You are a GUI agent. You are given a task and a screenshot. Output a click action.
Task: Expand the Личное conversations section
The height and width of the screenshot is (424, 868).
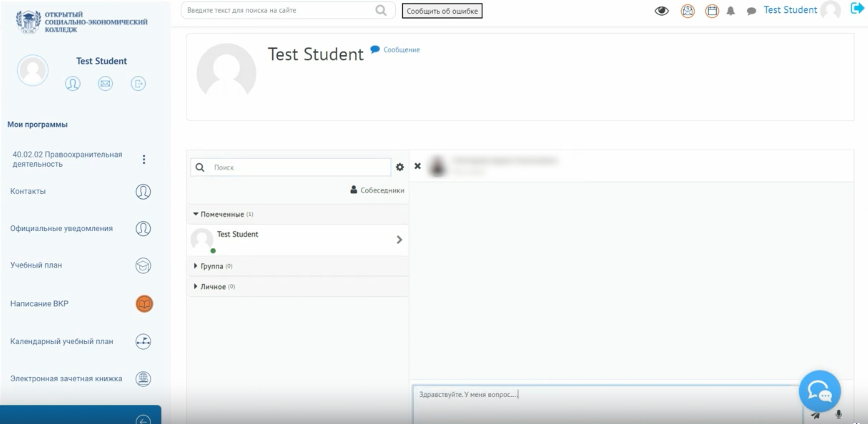pyautogui.click(x=214, y=287)
